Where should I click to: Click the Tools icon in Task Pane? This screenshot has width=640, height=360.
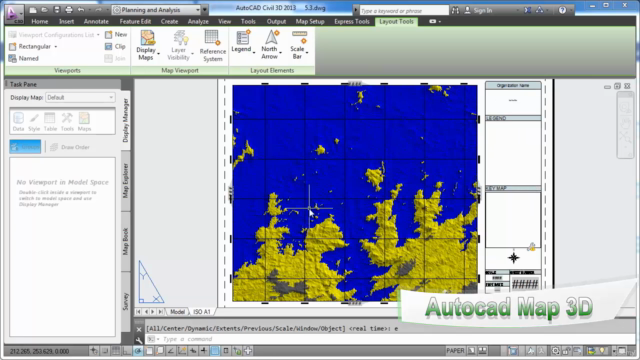click(x=67, y=122)
